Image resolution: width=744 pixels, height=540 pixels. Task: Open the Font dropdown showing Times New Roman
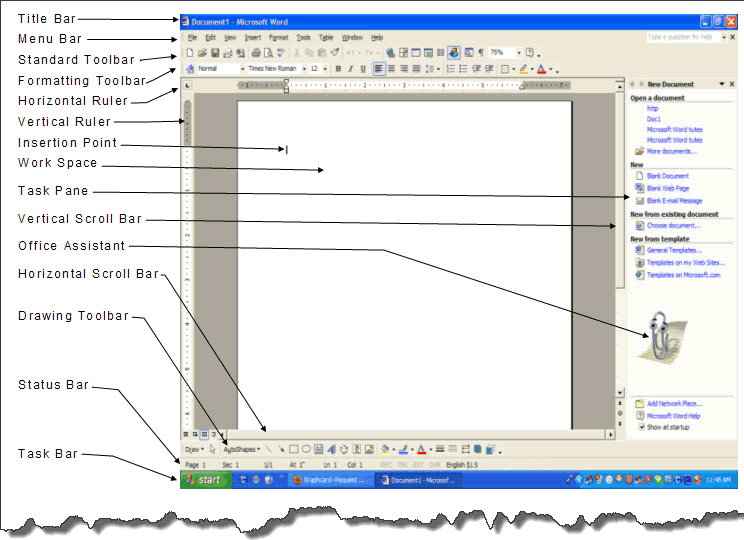[x=304, y=69]
